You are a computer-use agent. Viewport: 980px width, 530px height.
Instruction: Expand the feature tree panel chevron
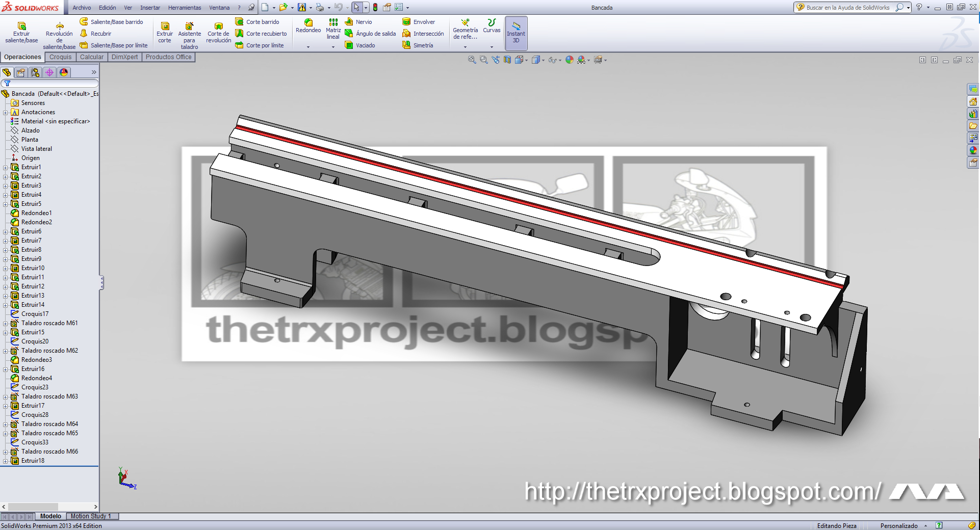94,72
